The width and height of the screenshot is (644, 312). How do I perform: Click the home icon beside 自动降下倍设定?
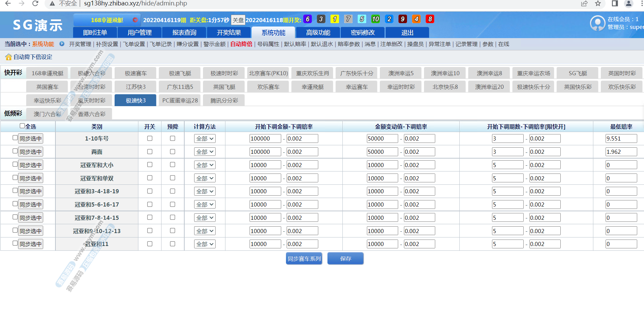click(x=8, y=57)
